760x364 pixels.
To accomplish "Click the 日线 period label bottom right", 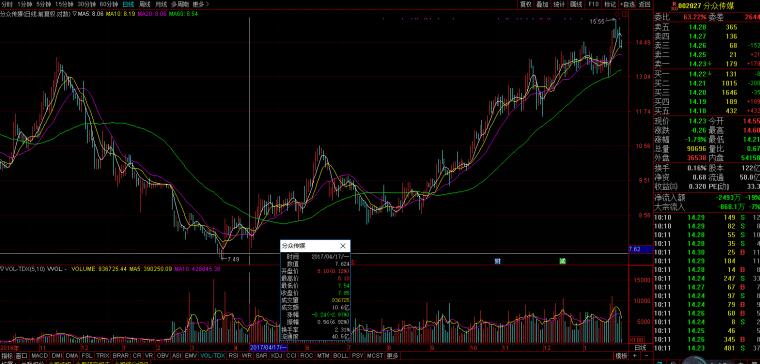I will [640, 348].
